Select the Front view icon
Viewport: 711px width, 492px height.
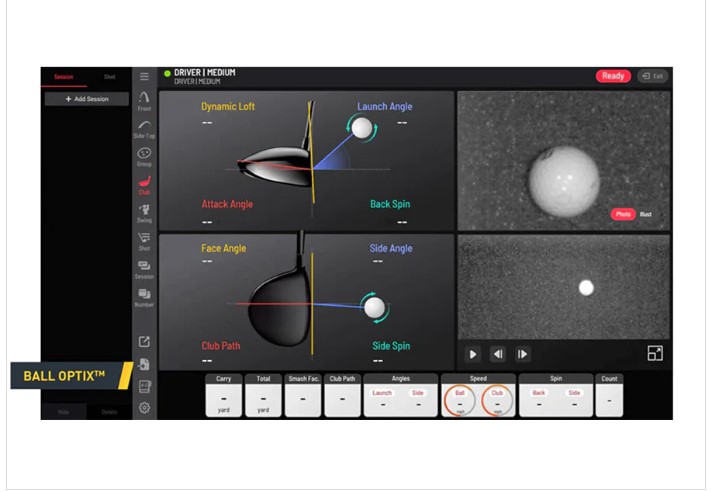[144, 102]
